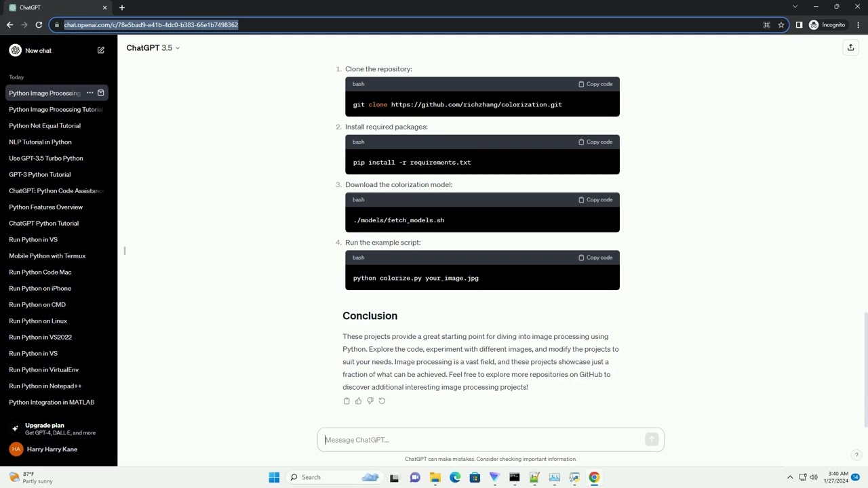This screenshot has height=488, width=868.
Task: Open the ChatGPT 3.5 model dropdown
Action: [x=153, y=48]
